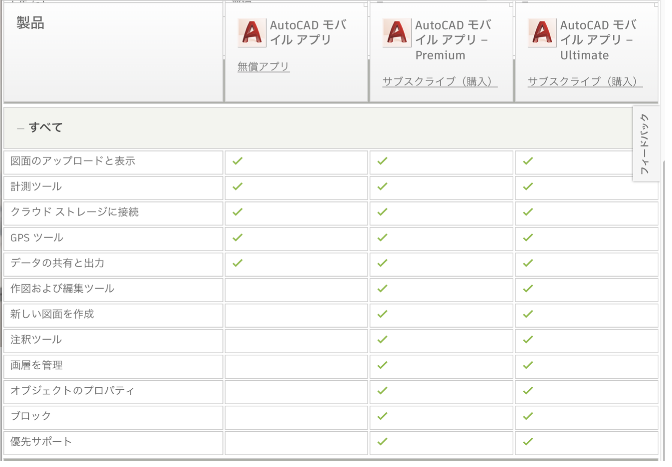Click Premium checkmark for 図面のアップロードと表示
This screenshot has height=467, width=672.
[x=382, y=161]
